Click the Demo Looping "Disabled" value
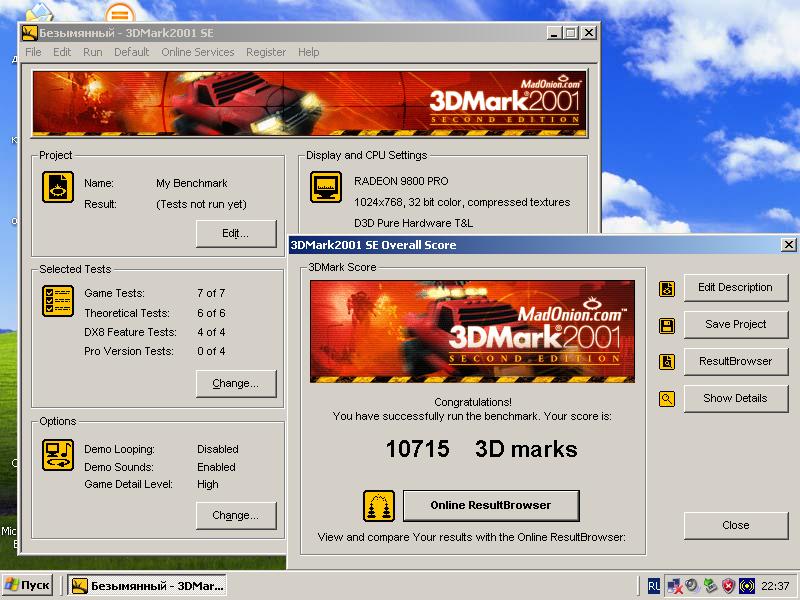The width and height of the screenshot is (800, 600). click(218, 449)
